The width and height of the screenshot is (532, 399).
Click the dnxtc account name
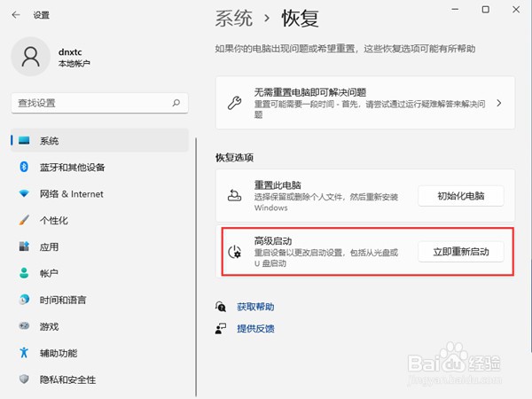[70, 52]
